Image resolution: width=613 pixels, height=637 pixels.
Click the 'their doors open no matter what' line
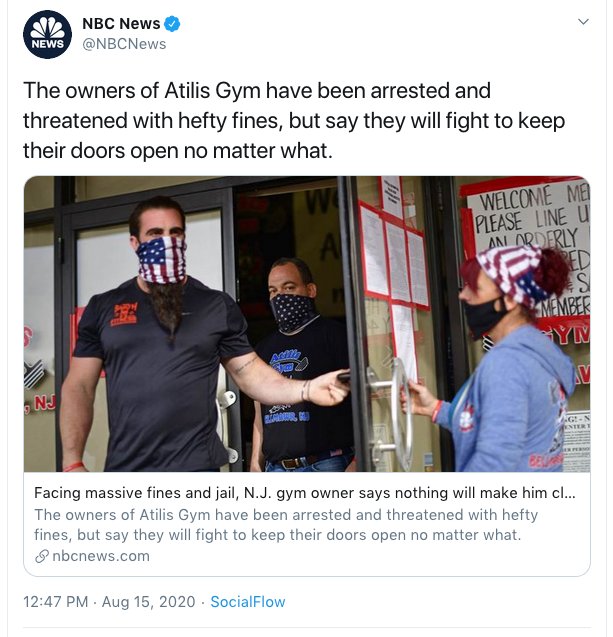pos(178,151)
